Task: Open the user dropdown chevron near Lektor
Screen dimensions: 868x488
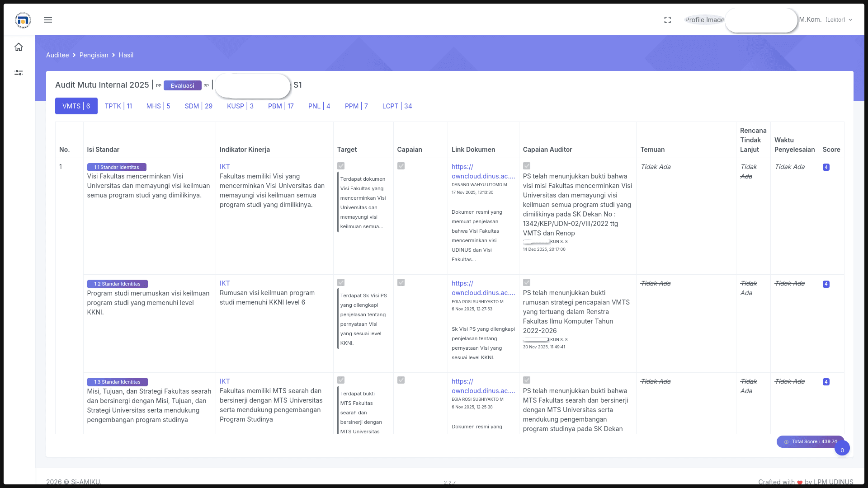Action: (850, 20)
